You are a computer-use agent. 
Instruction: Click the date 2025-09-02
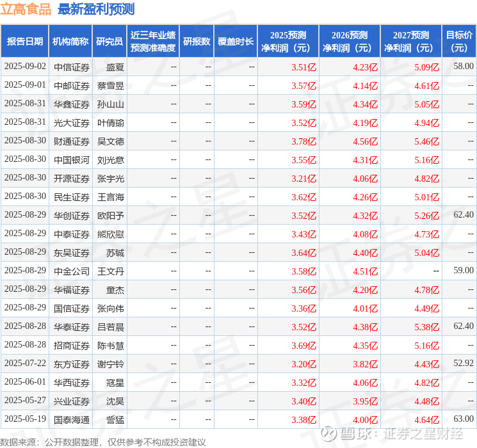pos(25,67)
